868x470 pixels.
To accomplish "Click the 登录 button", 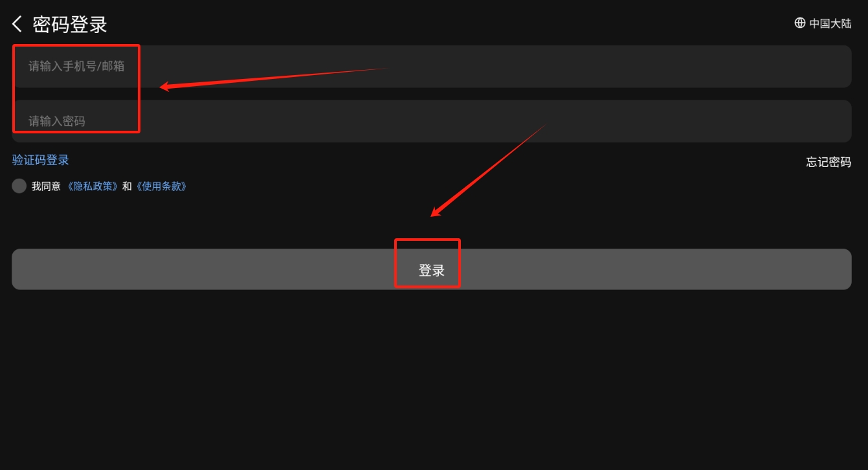I will pos(431,269).
